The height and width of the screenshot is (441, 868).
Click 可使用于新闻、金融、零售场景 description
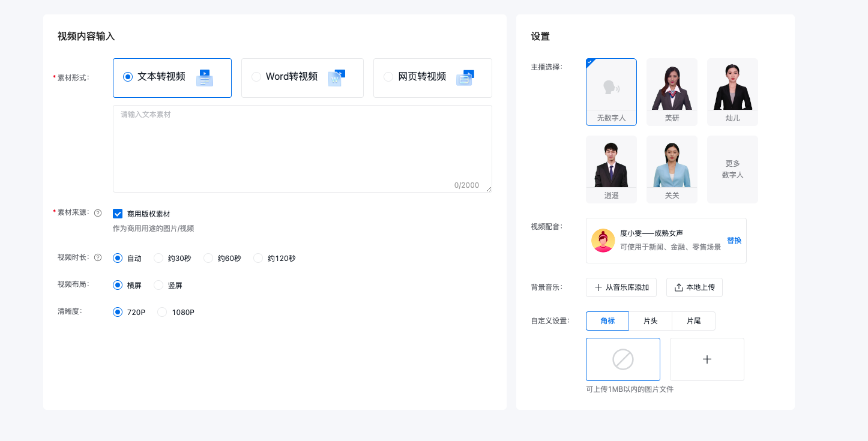pyautogui.click(x=671, y=247)
